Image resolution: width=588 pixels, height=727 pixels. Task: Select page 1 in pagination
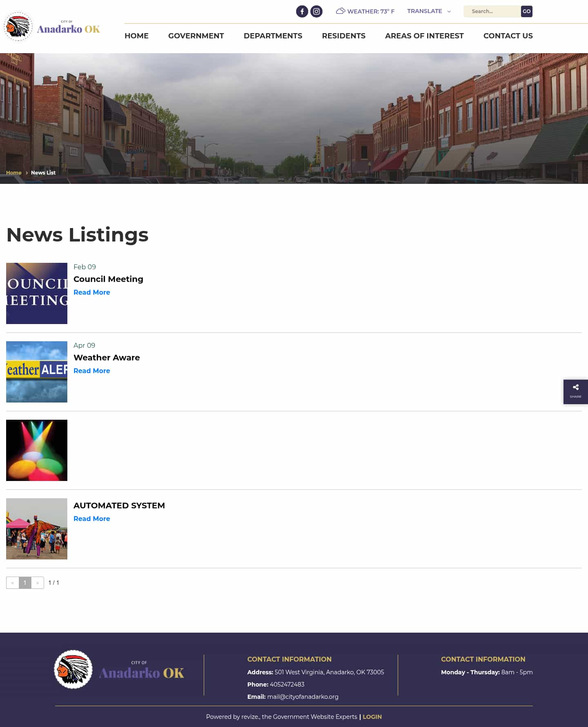[25, 583]
